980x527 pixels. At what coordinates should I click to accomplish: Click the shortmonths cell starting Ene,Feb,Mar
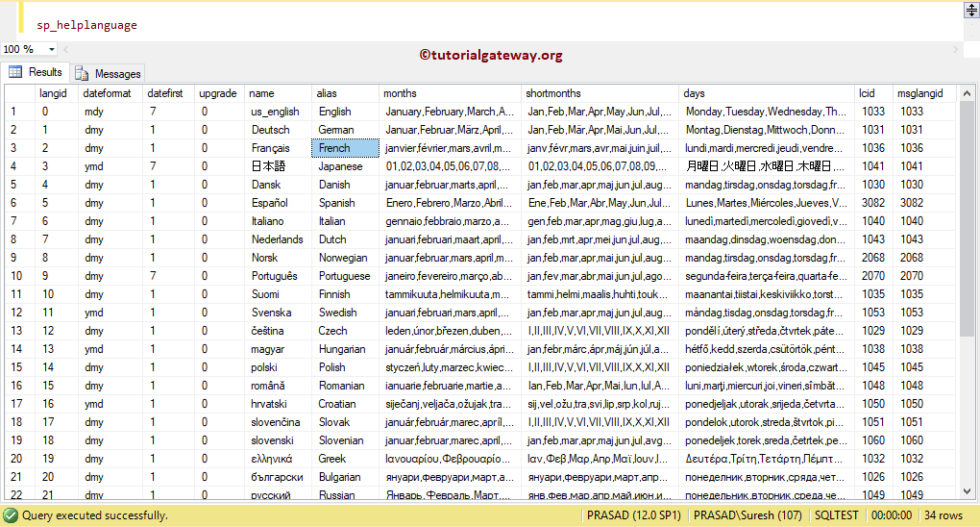600,203
